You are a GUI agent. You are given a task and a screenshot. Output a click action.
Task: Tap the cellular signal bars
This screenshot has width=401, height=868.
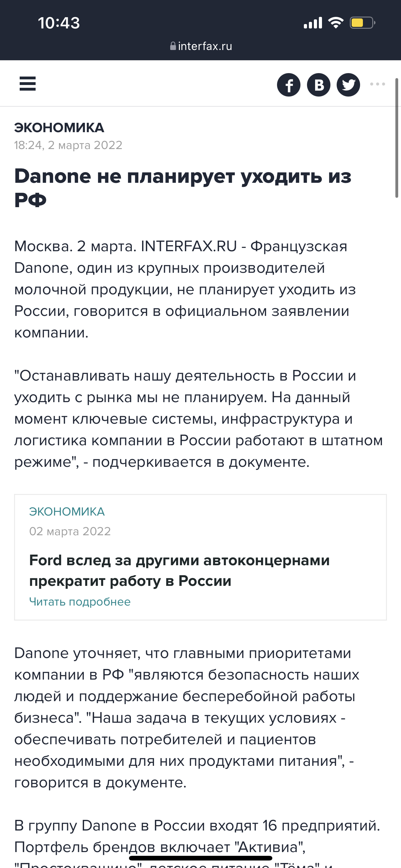pyautogui.click(x=313, y=23)
